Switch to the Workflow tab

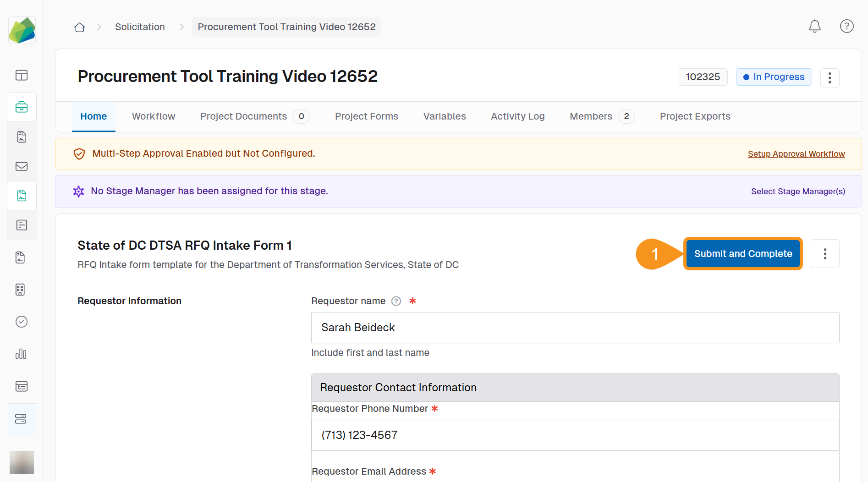(x=154, y=116)
